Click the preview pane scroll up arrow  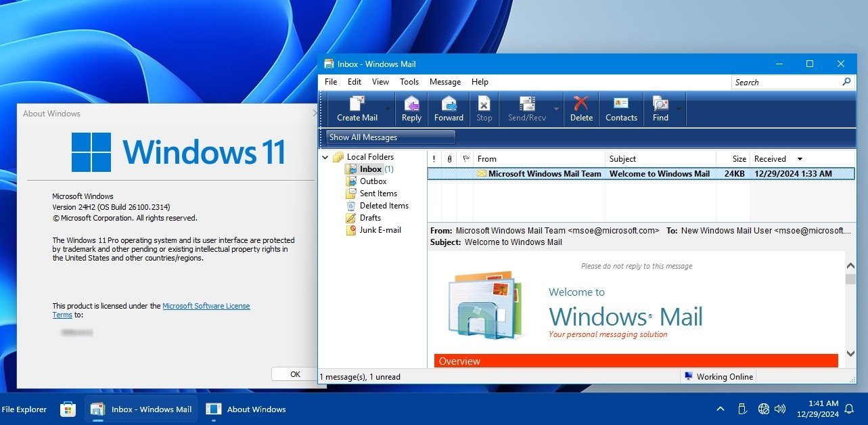point(850,267)
